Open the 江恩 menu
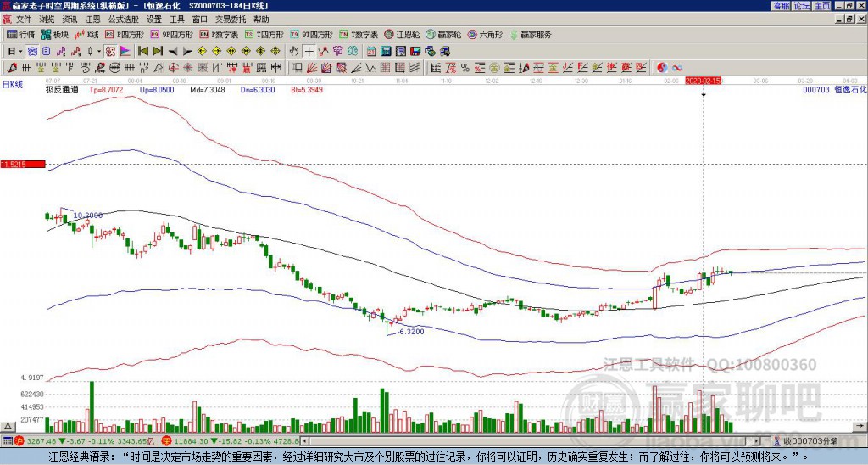The width and height of the screenshot is (868, 465). pos(93,20)
